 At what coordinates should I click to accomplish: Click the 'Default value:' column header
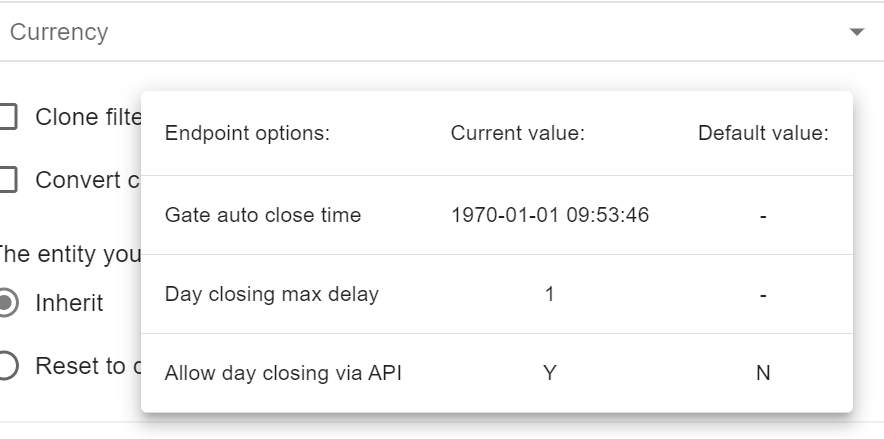click(x=763, y=133)
